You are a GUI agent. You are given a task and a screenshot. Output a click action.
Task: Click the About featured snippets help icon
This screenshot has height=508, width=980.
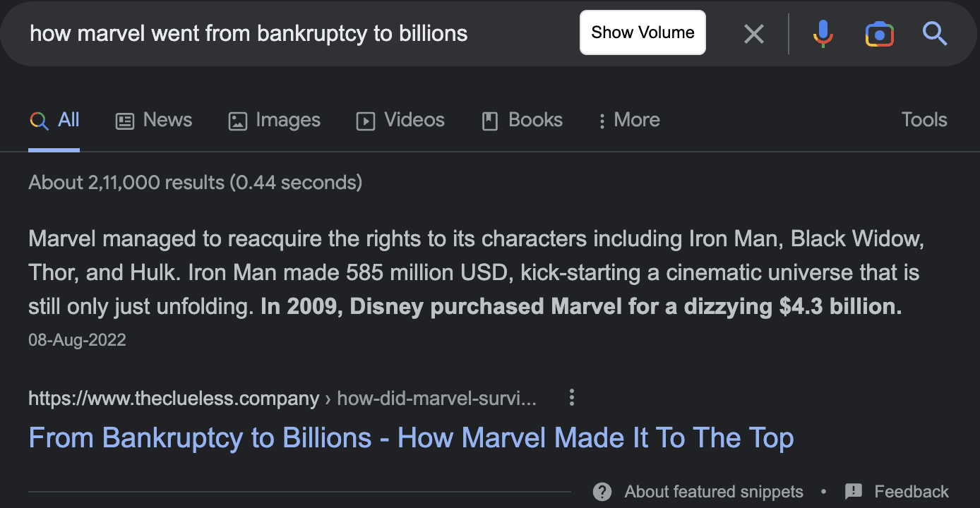(x=602, y=492)
